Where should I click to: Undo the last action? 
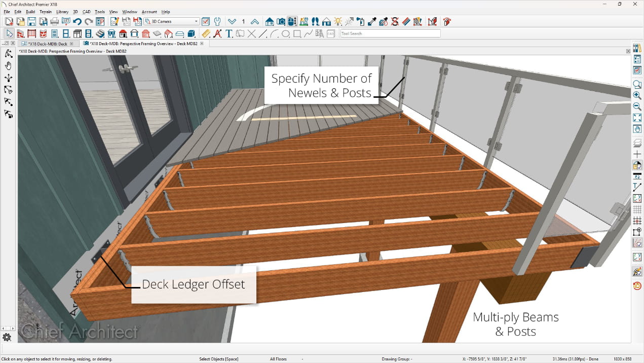point(77,21)
